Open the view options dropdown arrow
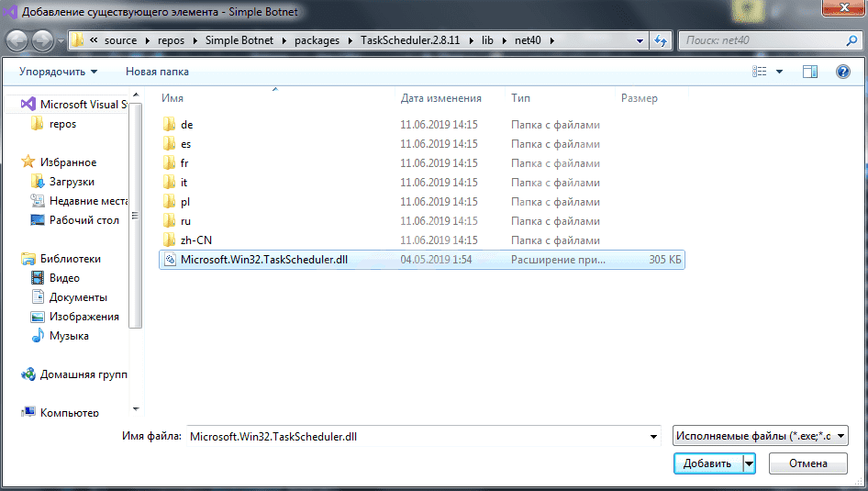The image size is (868, 491). point(779,72)
